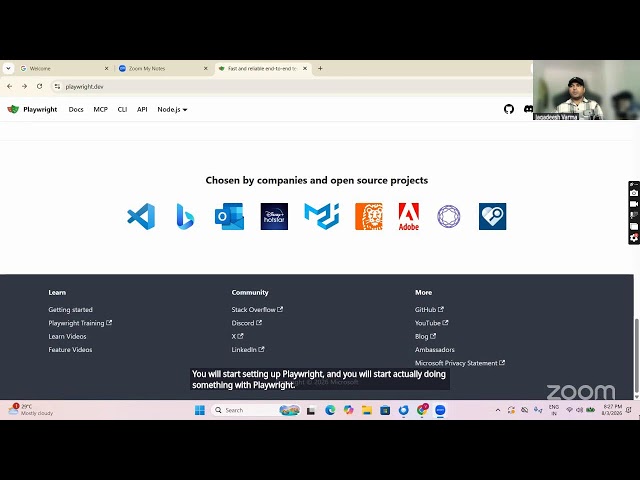
Task: Switch to the Welcome tab
Action: pos(64,69)
